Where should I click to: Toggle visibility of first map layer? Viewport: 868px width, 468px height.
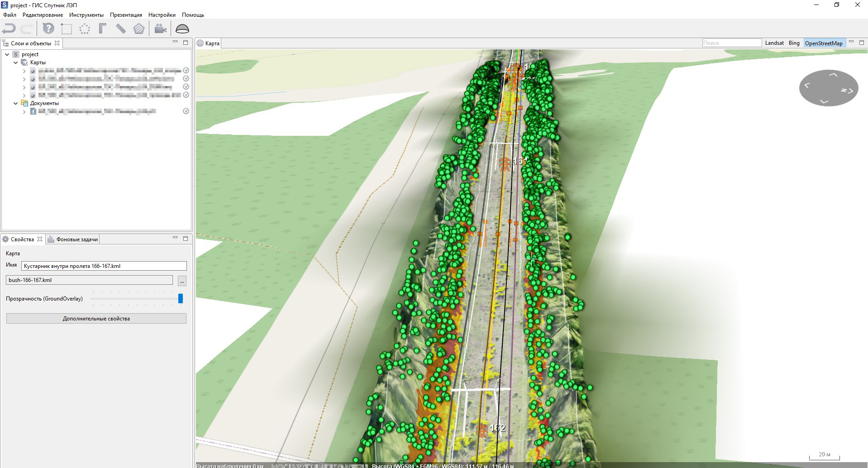tap(186, 71)
